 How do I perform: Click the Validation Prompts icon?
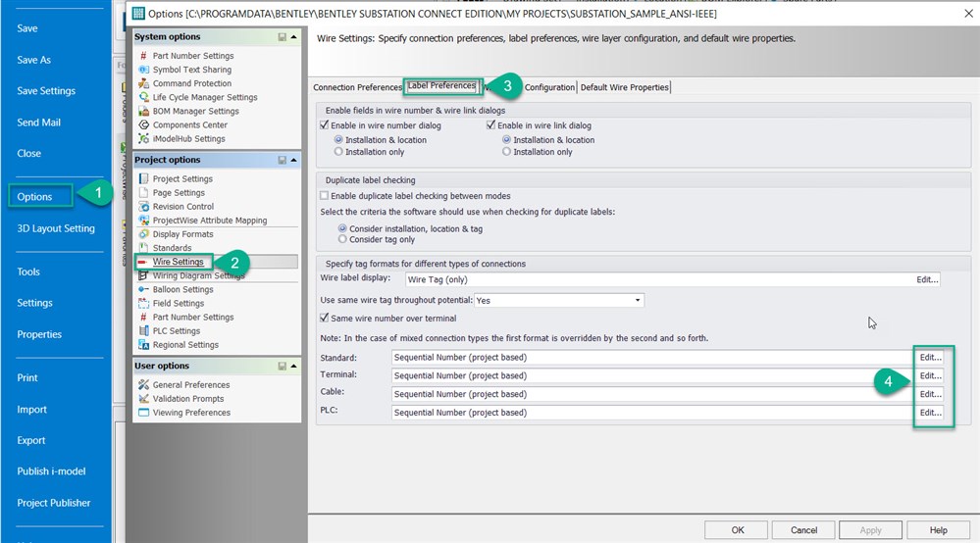coord(143,398)
